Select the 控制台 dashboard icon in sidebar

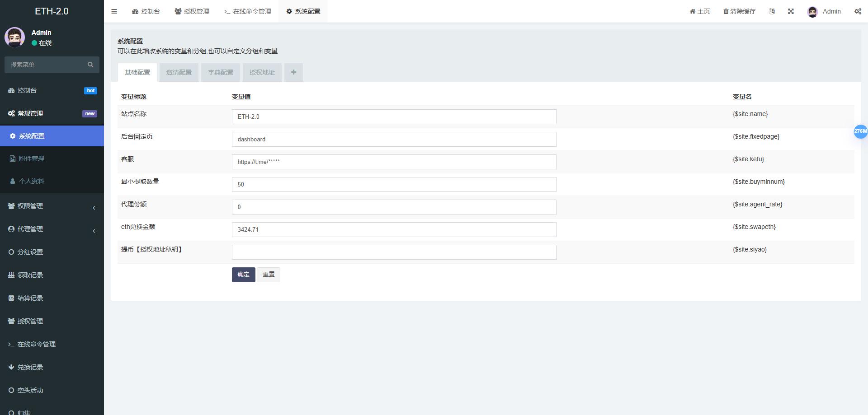[x=11, y=90]
